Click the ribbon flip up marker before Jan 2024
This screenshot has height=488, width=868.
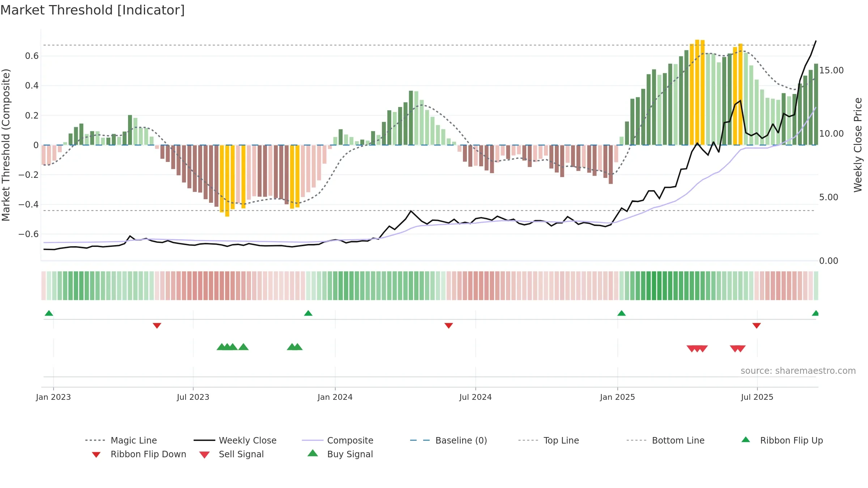pyautogui.click(x=308, y=313)
